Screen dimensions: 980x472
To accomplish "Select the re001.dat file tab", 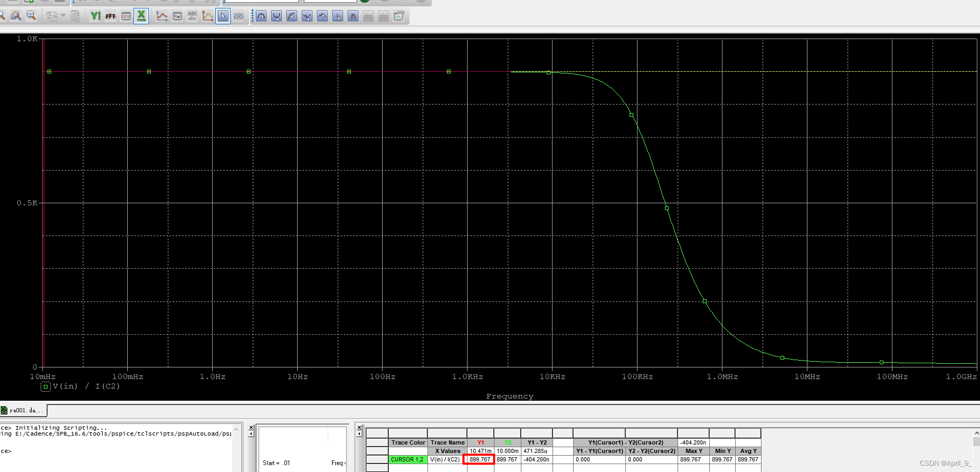I will [24, 410].
